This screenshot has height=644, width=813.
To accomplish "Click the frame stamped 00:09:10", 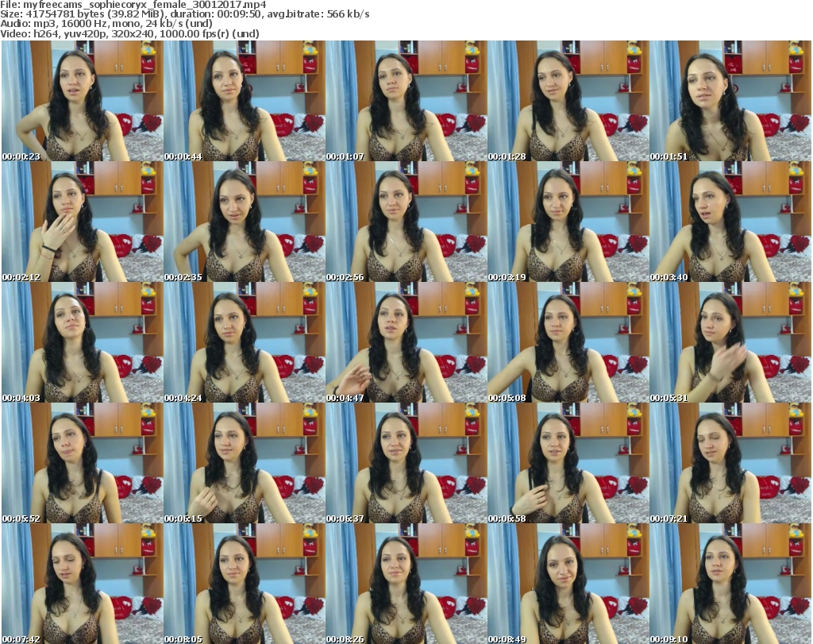I will click(730, 584).
